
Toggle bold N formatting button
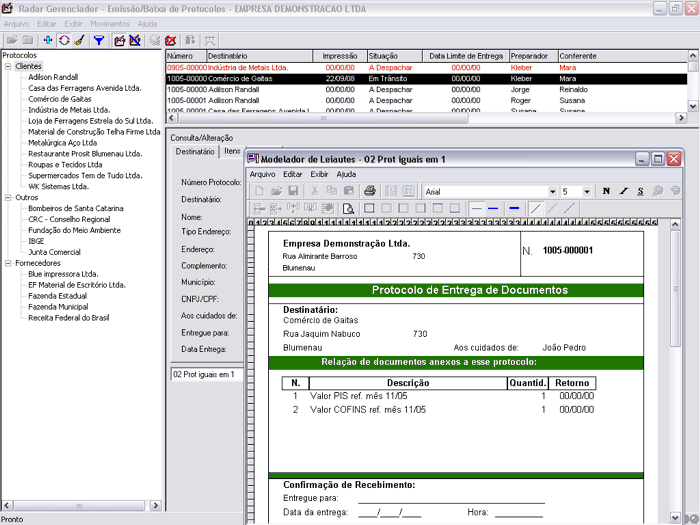click(x=606, y=191)
